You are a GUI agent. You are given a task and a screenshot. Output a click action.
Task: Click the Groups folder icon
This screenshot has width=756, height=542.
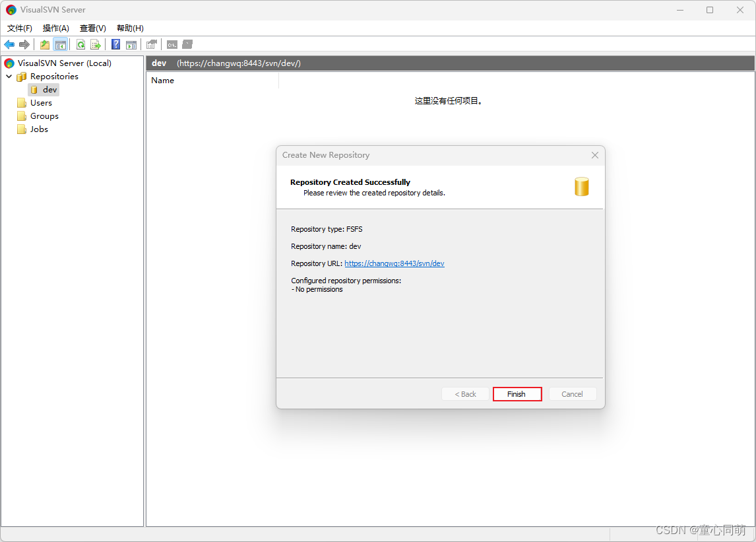pyautogui.click(x=22, y=116)
